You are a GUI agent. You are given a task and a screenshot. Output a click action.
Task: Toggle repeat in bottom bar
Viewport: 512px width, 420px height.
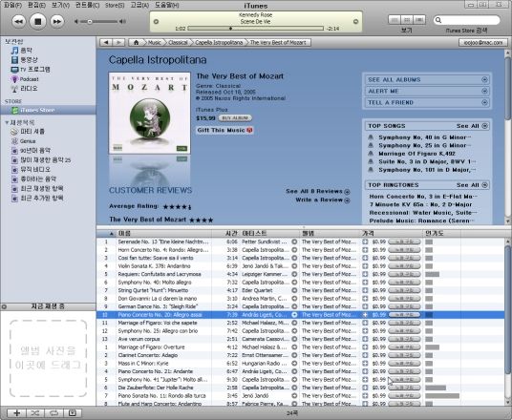(53, 413)
